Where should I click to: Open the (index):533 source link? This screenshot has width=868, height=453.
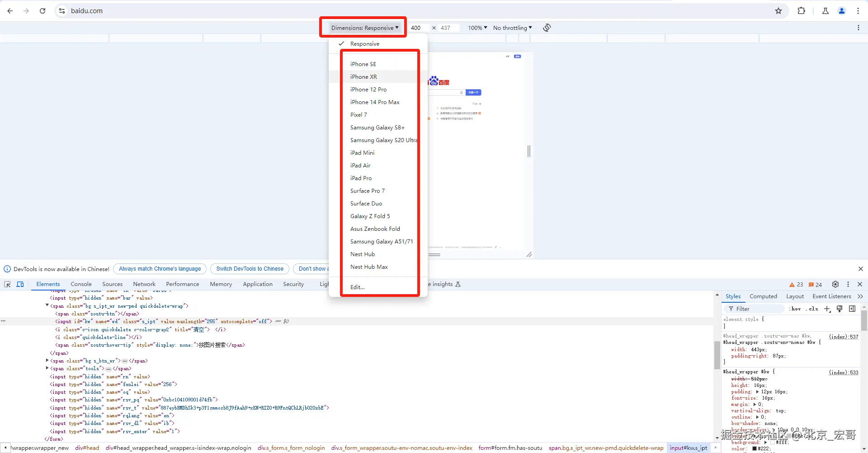pyautogui.click(x=844, y=372)
